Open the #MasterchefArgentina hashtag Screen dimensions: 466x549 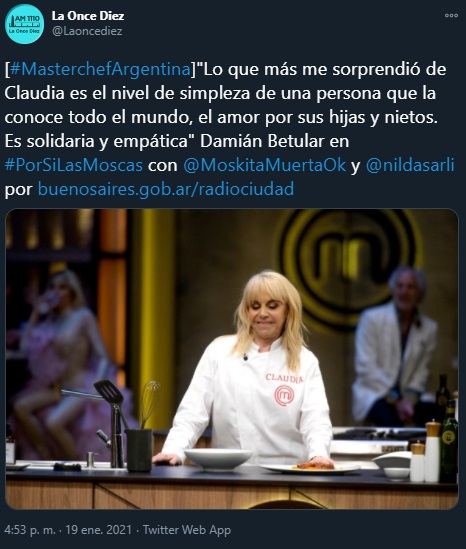tap(100, 69)
